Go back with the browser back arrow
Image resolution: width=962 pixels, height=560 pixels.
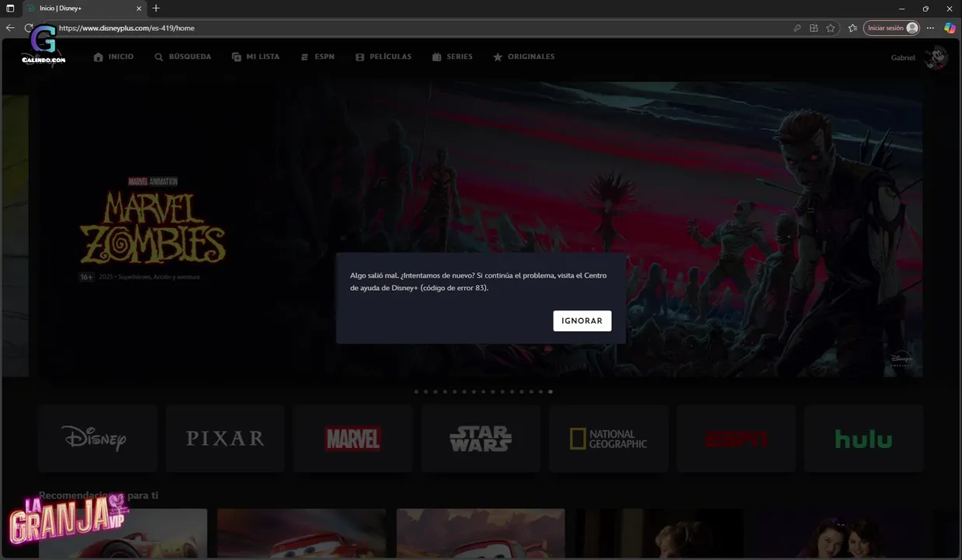(10, 28)
